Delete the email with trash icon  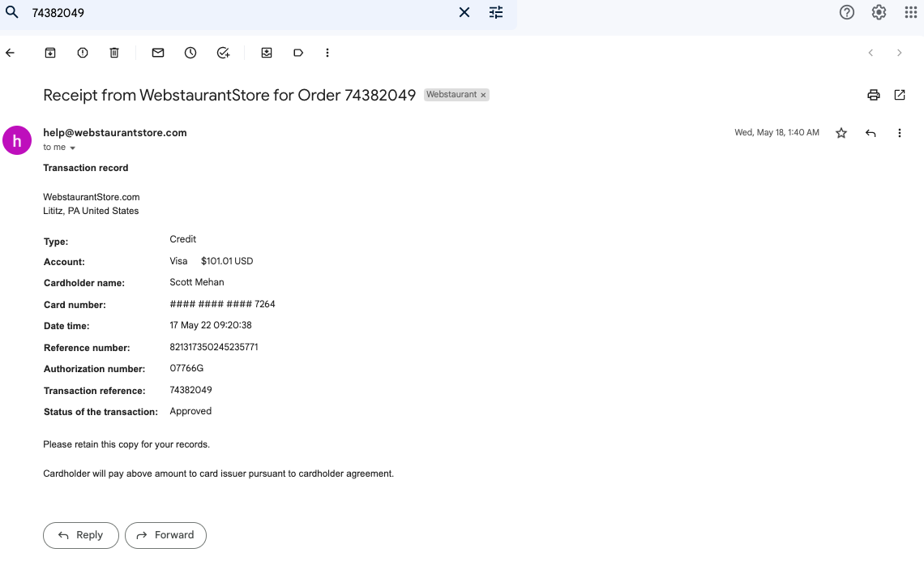click(114, 53)
